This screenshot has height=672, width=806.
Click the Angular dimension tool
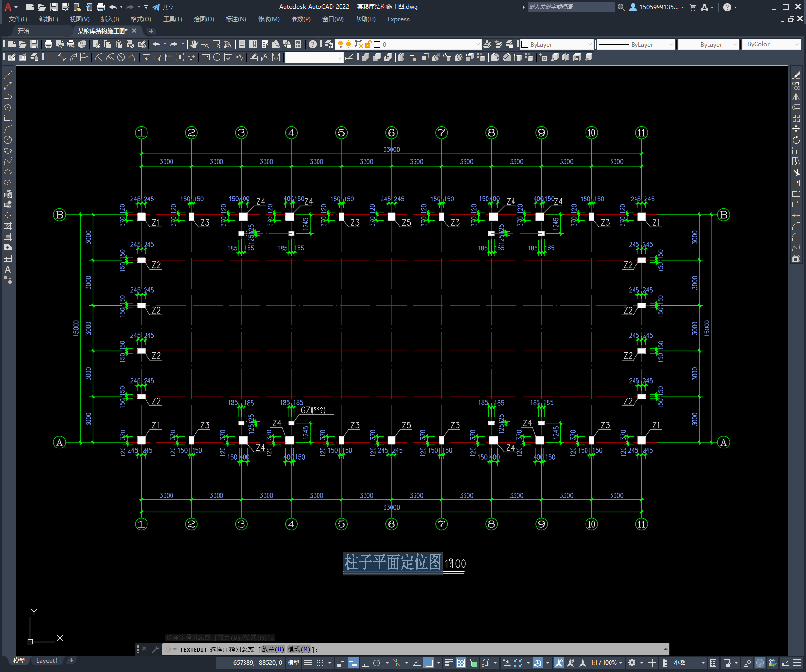click(132, 57)
